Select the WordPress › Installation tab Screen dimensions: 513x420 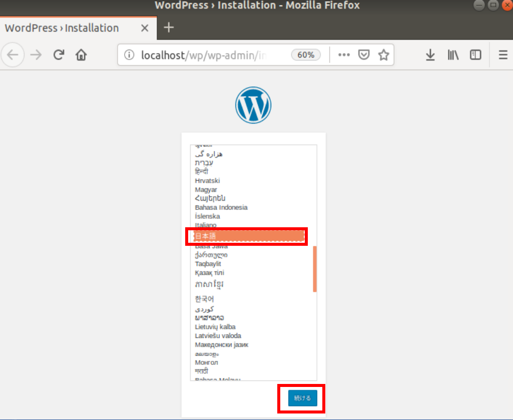click(x=78, y=28)
